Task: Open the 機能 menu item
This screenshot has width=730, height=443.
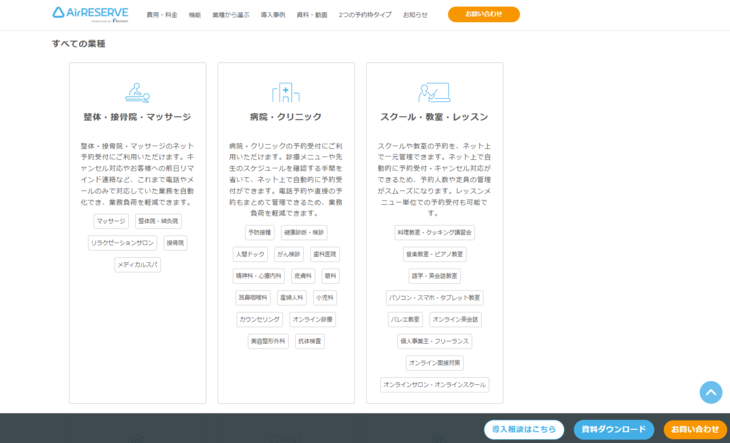Action: (x=195, y=15)
